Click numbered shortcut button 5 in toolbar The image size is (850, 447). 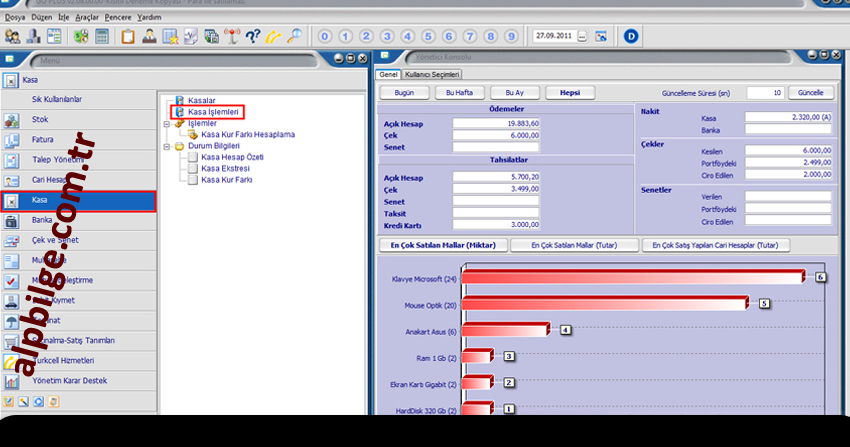(429, 37)
